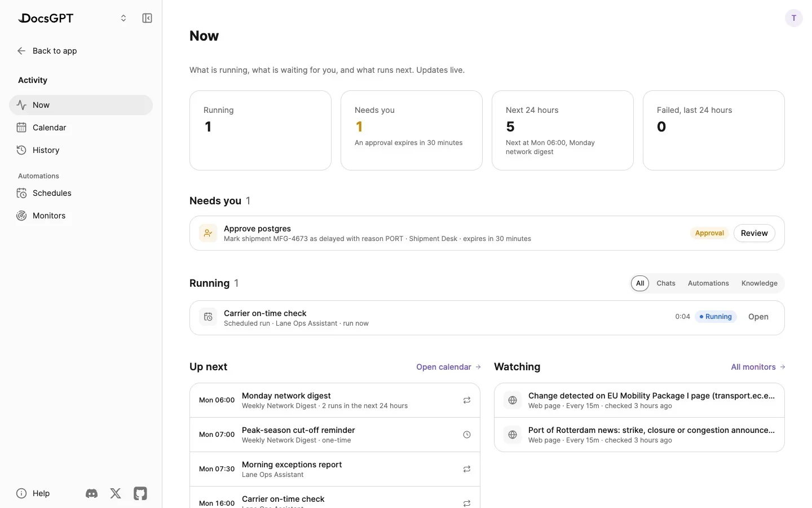
Task: Click the Monday network digest repeat icon
Action: pos(467,400)
